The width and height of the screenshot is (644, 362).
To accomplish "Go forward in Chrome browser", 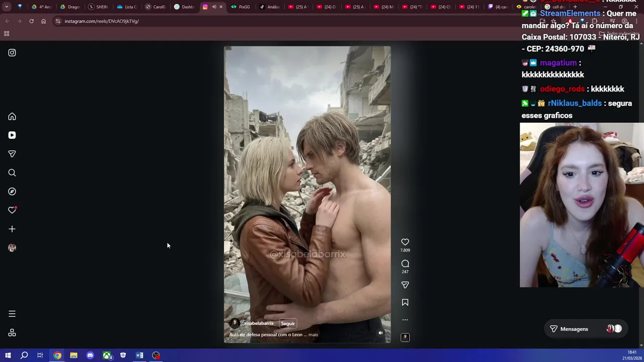I will [x=19, y=21].
